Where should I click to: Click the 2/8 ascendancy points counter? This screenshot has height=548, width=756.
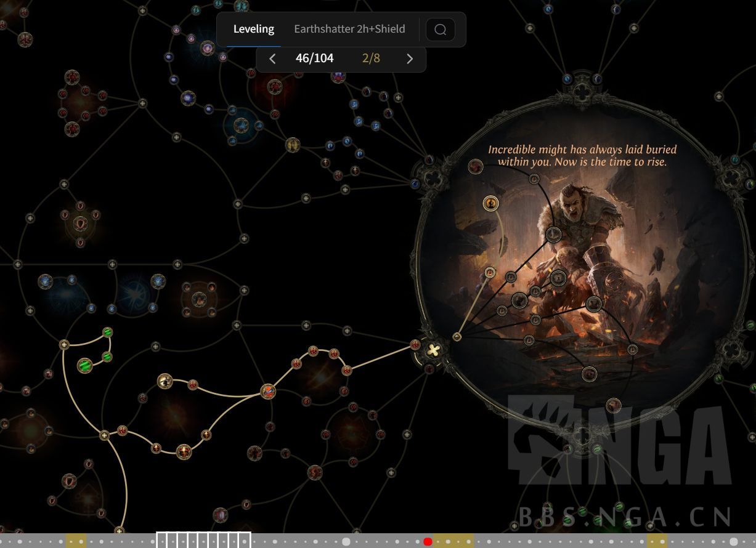pyautogui.click(x=371, y=58)
